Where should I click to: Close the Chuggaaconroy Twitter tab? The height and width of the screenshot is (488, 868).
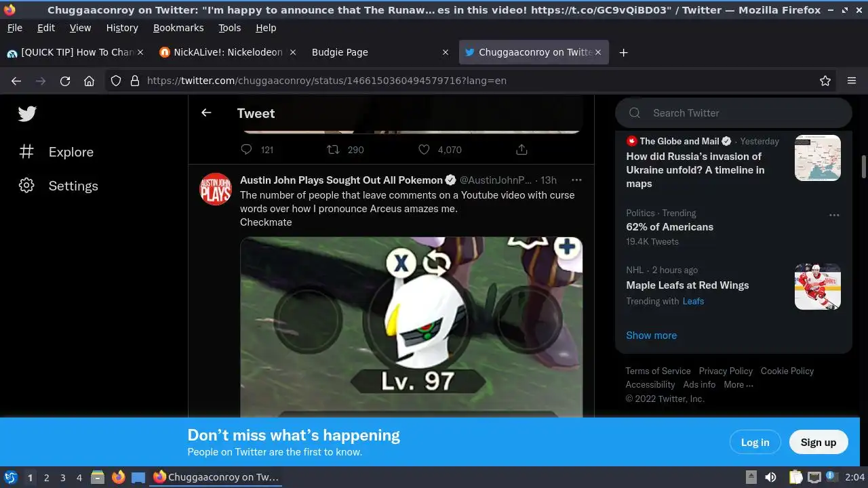[598, 52]
